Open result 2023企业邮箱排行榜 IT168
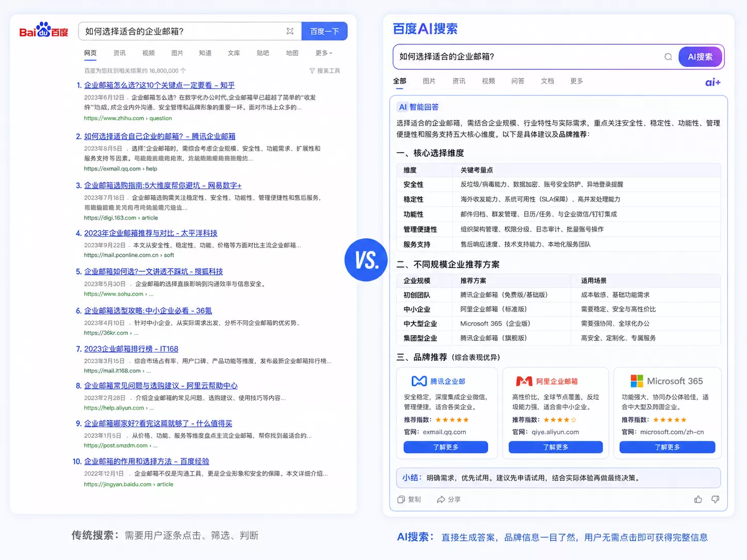Viewport: 747px width, 560px height. coord(131,349)
